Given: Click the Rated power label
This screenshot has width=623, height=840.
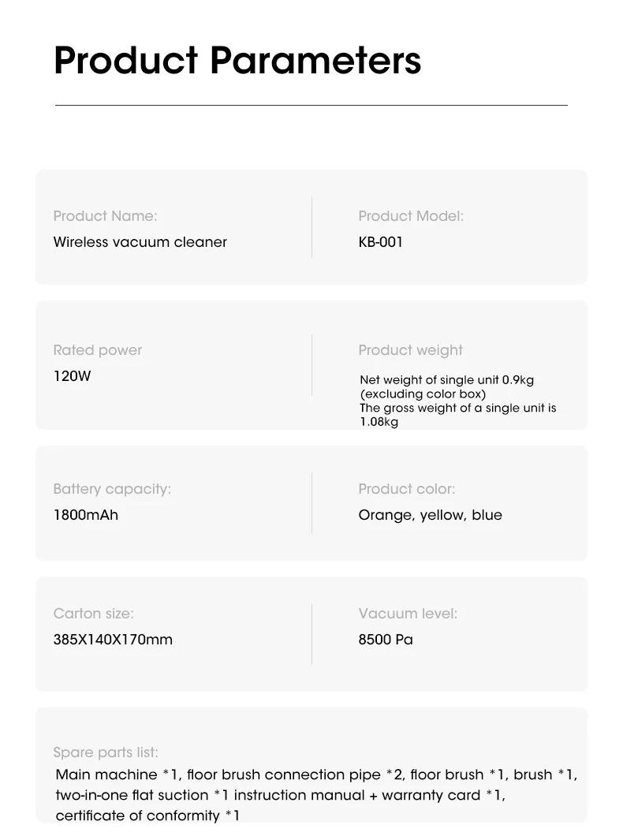Looking at the screenshot, I should pyautogui.click(x=98, y=350).
